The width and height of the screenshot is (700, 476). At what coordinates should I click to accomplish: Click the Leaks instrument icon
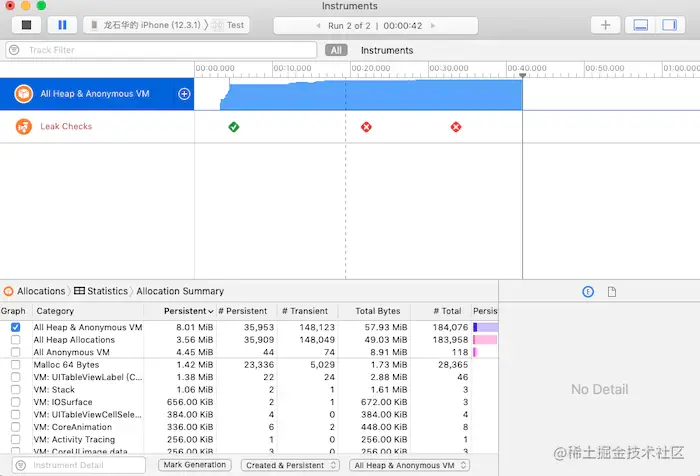pyautogui.click(x=24, y=126)
